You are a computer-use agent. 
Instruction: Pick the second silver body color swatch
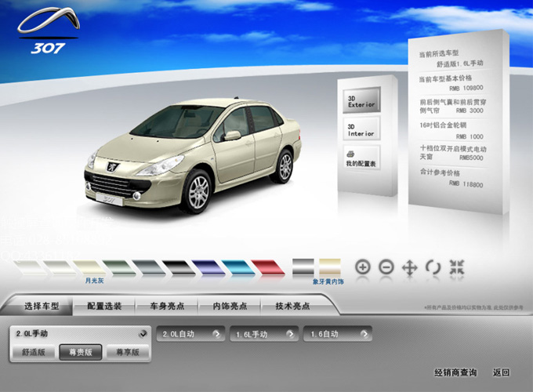(60, 267)
